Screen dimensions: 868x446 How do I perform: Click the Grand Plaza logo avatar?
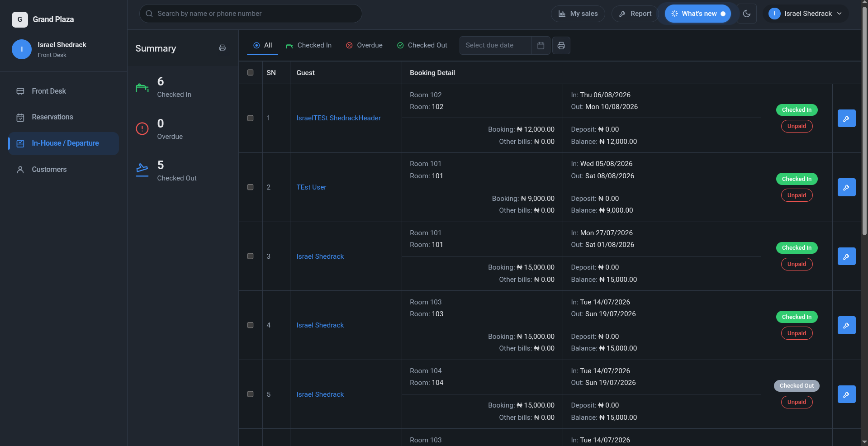19,19
